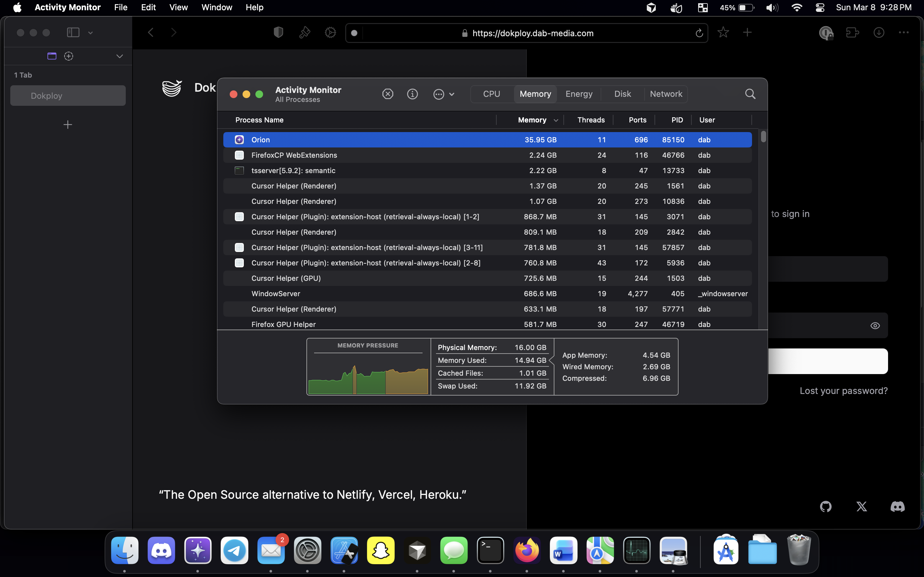This screenshot has width=924, height=577.
Task: Launch Terminal from the Dock
Action: (490, 550)
